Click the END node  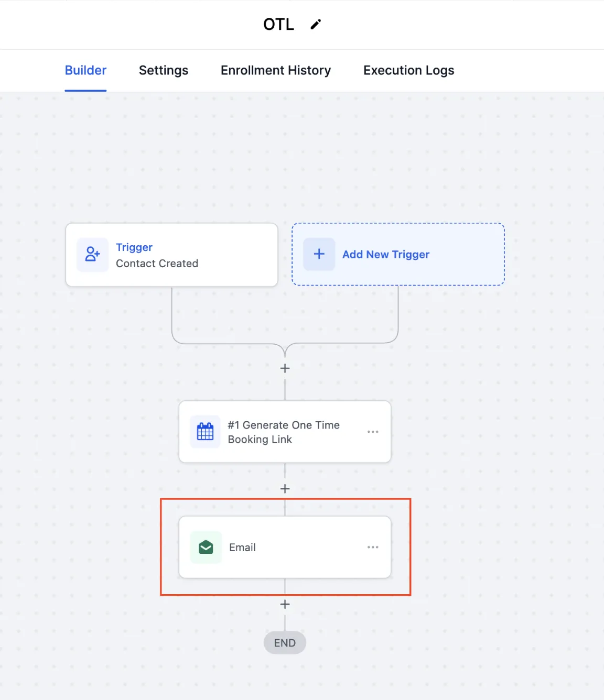[285, 643]
